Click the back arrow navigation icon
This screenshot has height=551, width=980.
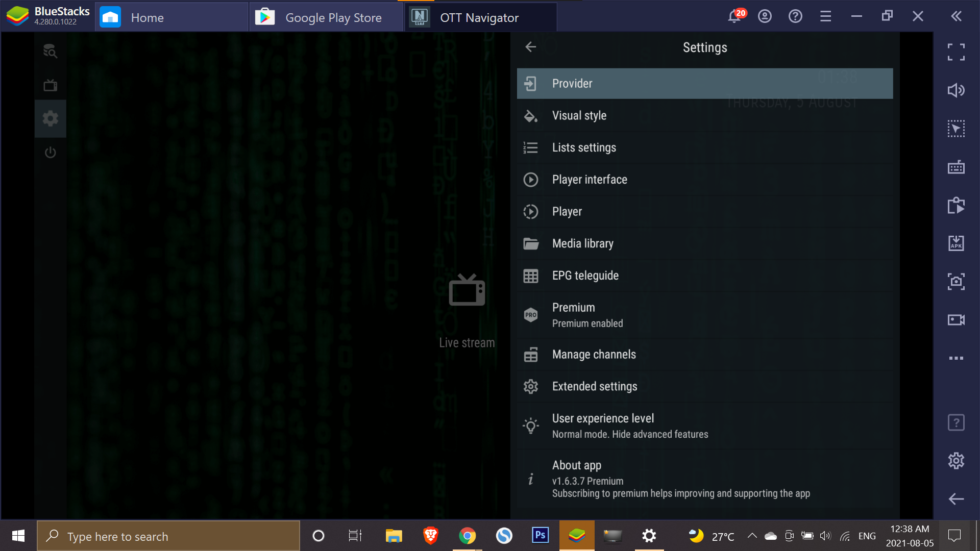(x=531, y=46)
